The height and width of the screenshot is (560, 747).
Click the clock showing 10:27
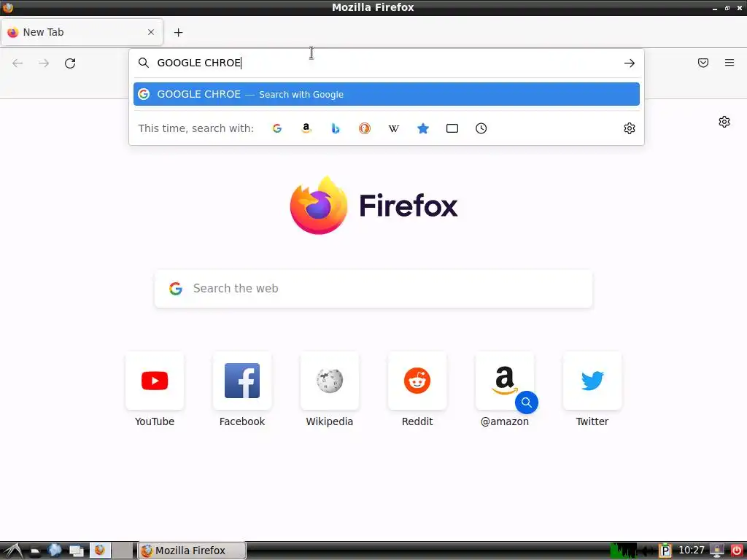point(691,550)
